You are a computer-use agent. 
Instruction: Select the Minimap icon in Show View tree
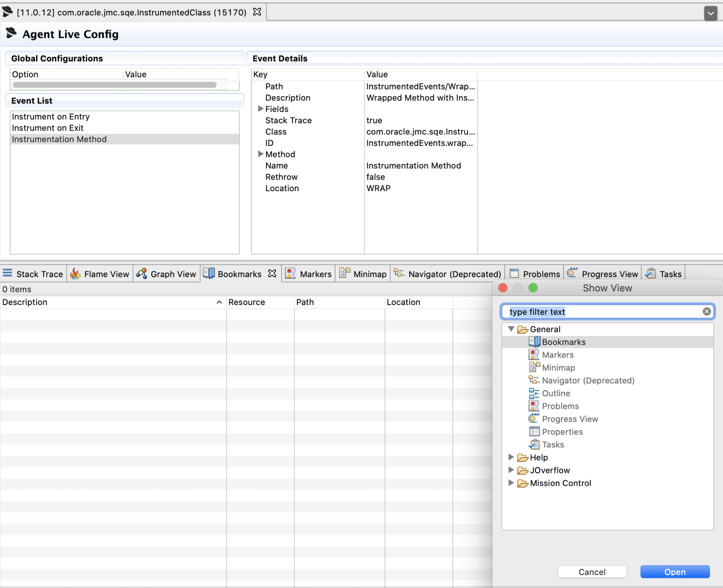point(534,367)
